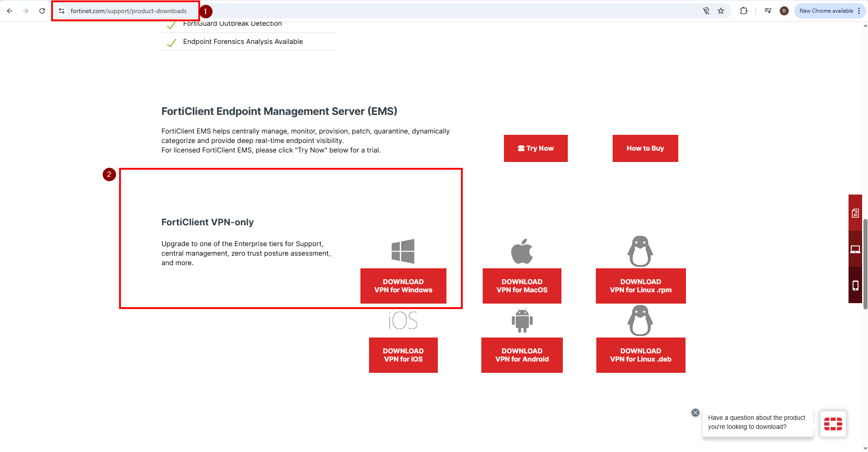The image size is (868, 452).
Task: Click New Chrome available update button
Action: point(826,11)
